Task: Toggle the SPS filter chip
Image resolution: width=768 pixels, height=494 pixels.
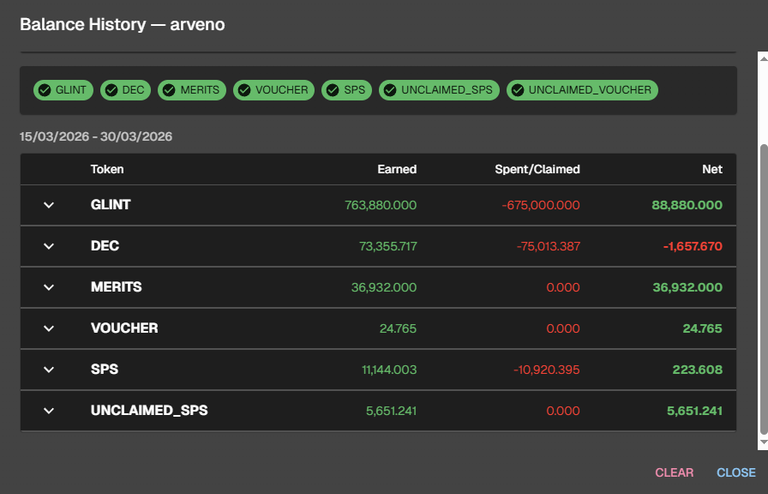Action: [x=347, y=90]
